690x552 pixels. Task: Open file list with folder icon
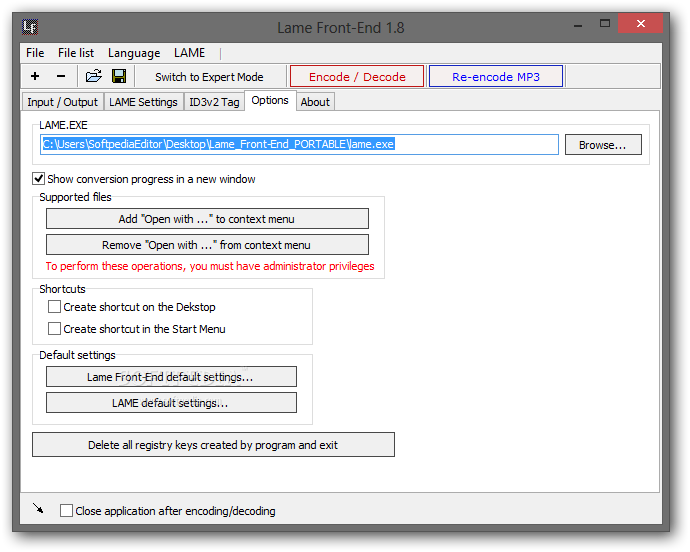[93, 76]
